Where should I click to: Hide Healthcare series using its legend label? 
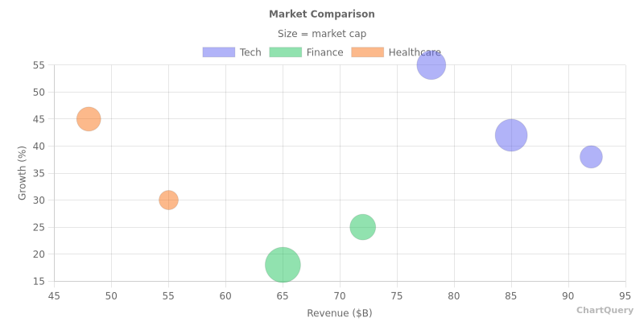click(415, 52)
